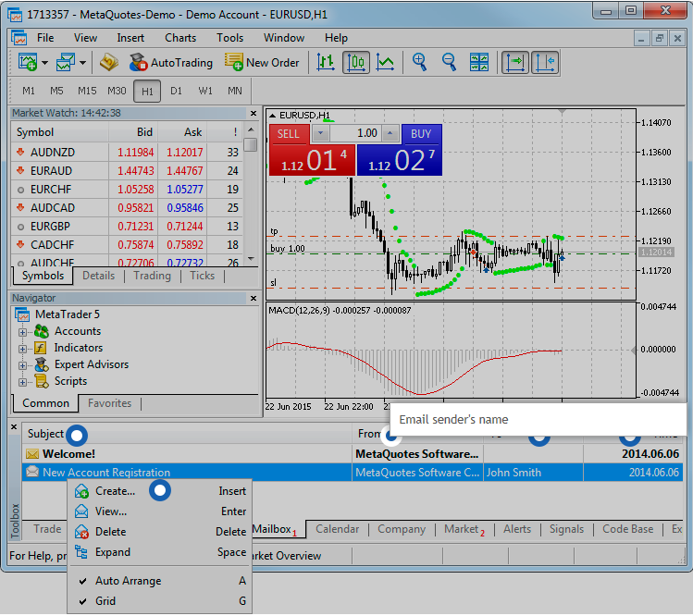Decrease trade volume arrow
The height and width of the screenshot is (616, 693).
(x=321, y=133)
